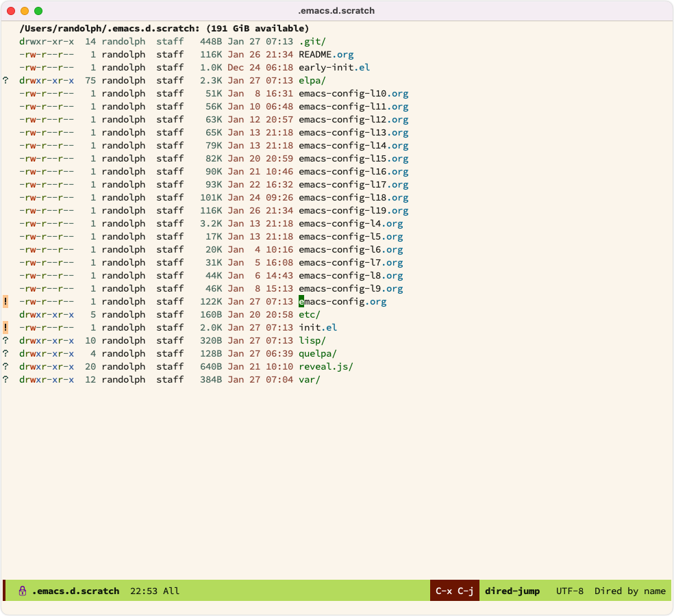This screenshot has height=616, width=674.
Task: Open the quelpa/ directory
Action: click(x=318, y=354)
